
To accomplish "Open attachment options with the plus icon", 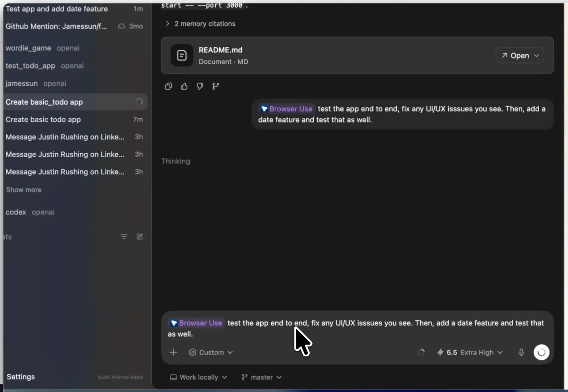I will [x=174, y=352].
